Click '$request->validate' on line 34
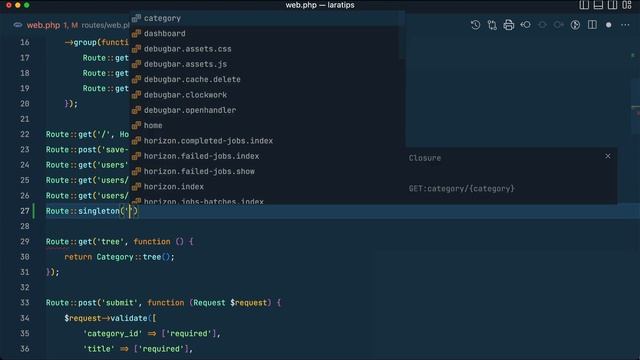 tap(106, 318)
